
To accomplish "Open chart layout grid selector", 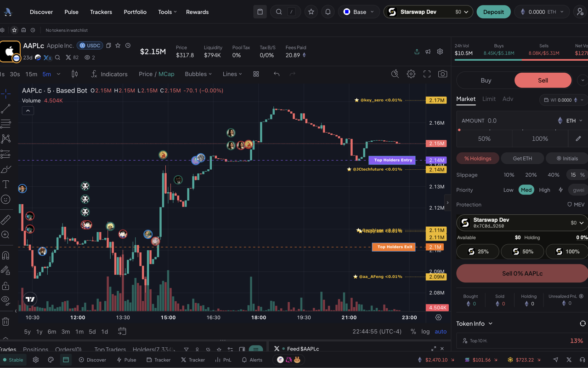I will (x=256, y=74).
